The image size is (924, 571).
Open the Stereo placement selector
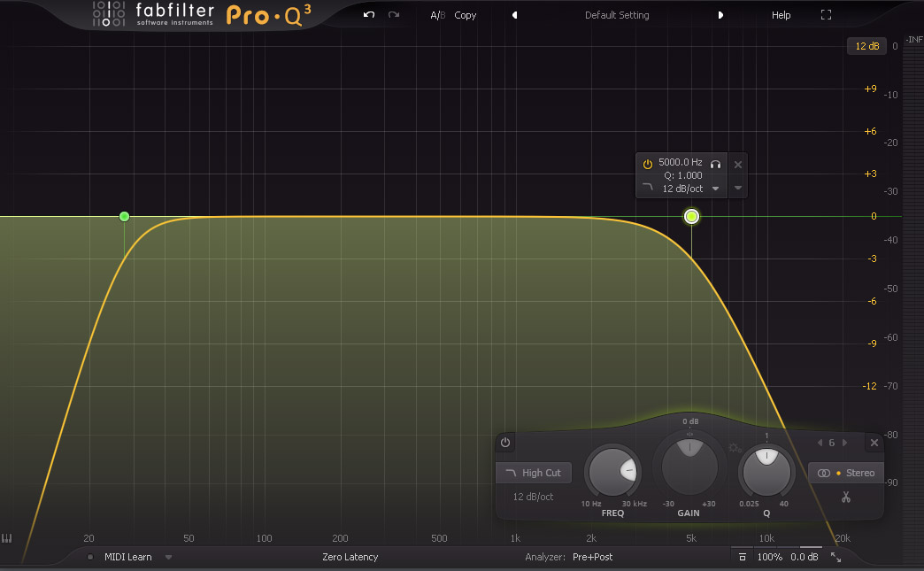click(846, 473)
